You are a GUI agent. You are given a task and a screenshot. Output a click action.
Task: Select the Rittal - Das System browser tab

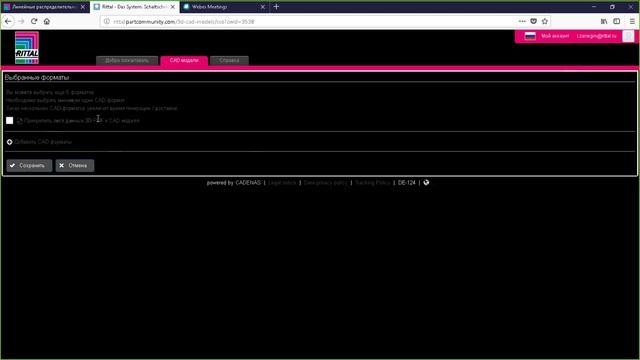[x=134, y=7]
